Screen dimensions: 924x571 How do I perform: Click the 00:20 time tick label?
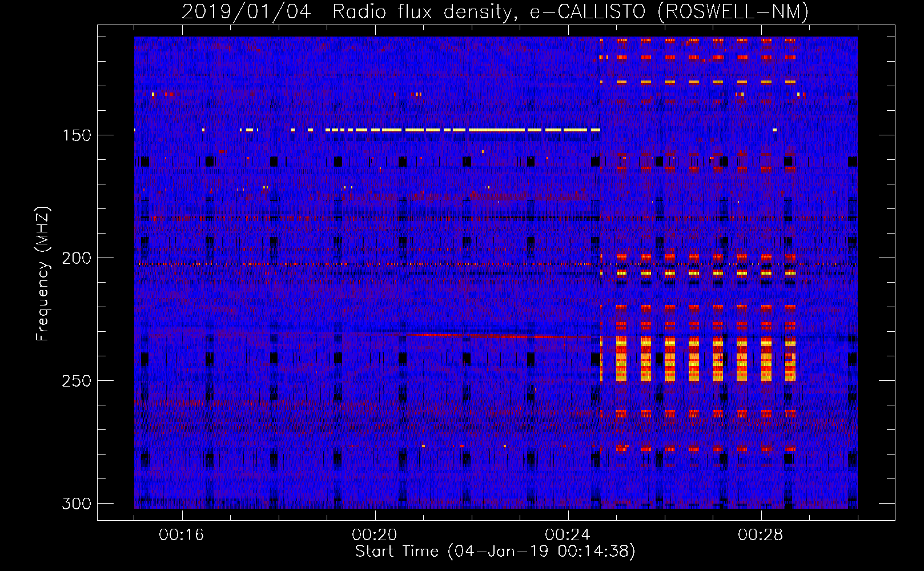375,534
